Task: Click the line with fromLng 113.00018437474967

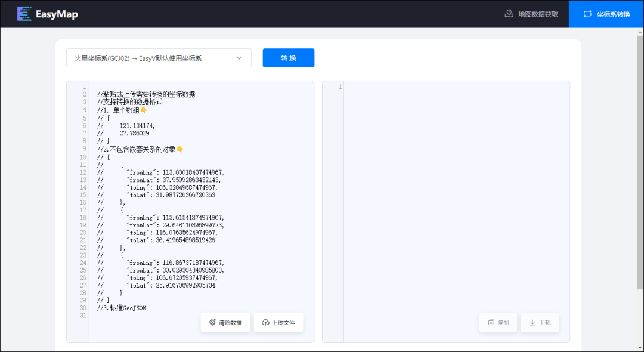Action: [160, 172]
